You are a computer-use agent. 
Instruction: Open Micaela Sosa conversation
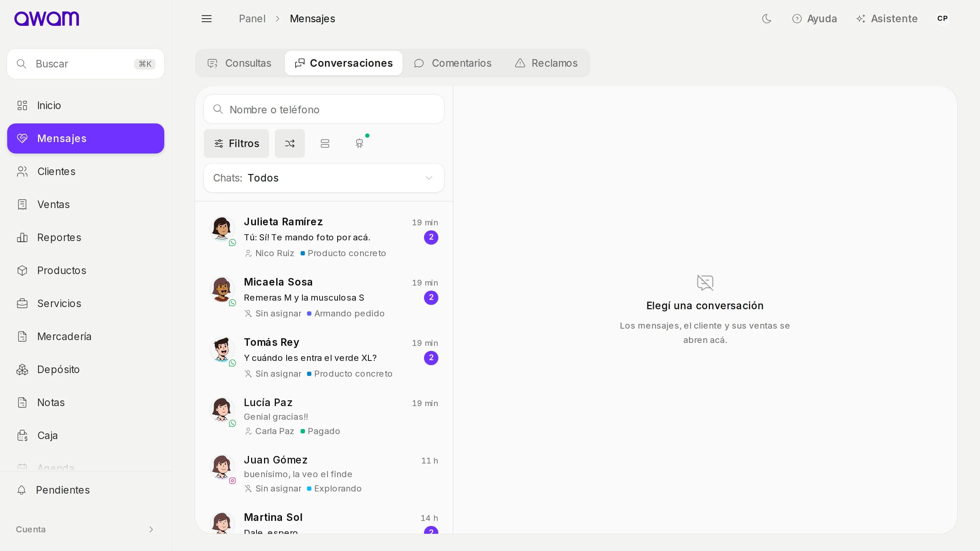324,297
